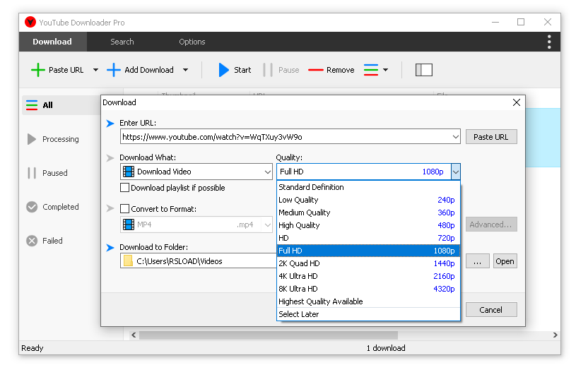Image resolution: width=588 pixels, height=377 pixels.
Task: Collapse the Quality dropdown arrow
Action: tap(456, 172)
